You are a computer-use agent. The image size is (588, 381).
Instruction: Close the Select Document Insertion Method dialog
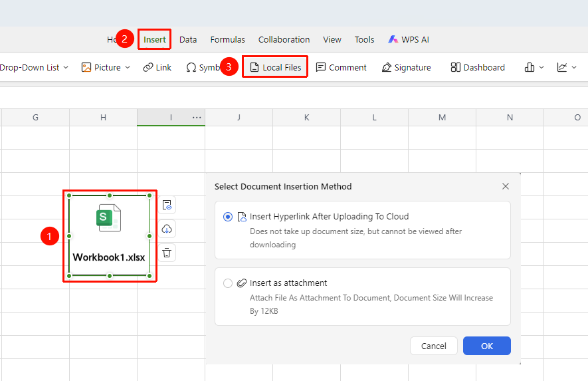click(506, 186)
